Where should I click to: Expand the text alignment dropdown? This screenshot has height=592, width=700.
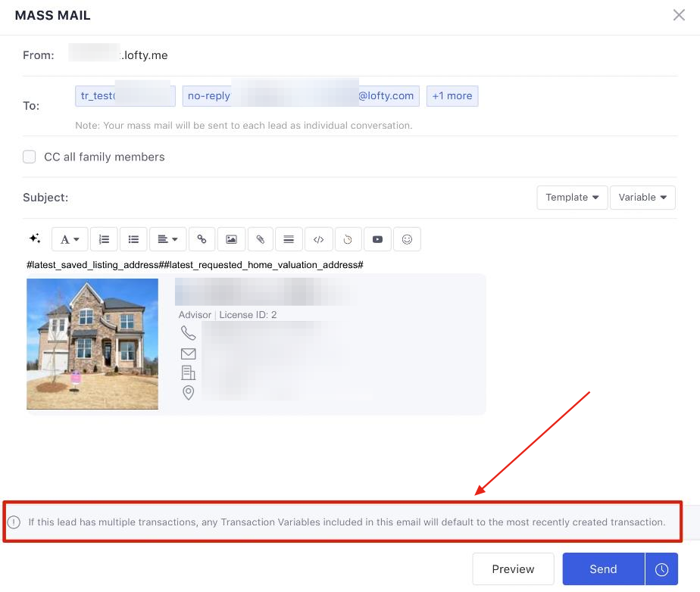(x=168, y=239)
